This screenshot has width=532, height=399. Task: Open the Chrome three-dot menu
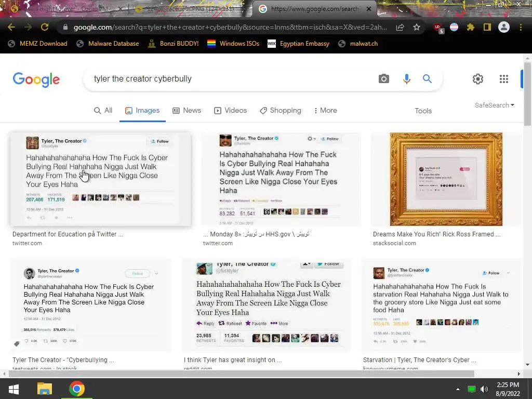pos(521,27)
